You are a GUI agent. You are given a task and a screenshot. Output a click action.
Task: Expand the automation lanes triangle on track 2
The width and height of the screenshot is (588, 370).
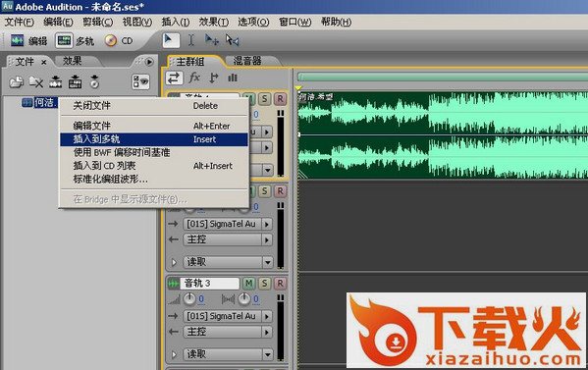coord(174,262)
